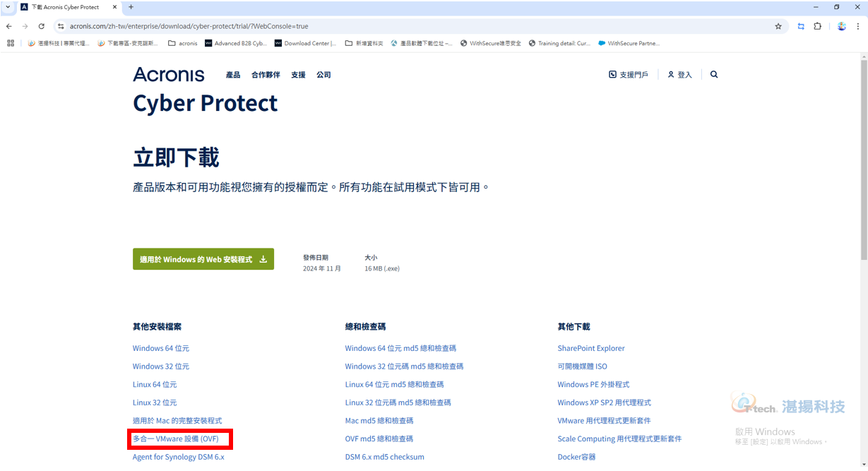This screenshot has height=471, width=868.
Task: Open Mac md5 總和檢查碼 link
Action: [x=379, y=421]
